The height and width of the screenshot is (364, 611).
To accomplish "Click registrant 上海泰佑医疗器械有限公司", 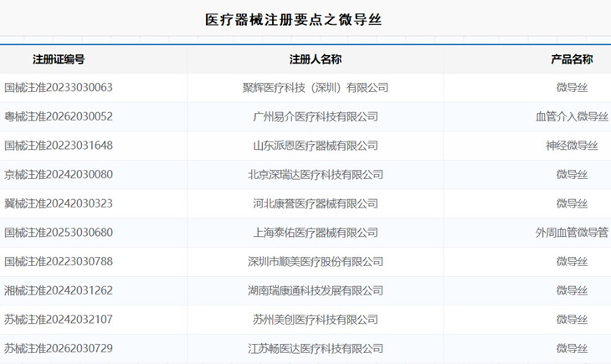I will [316, 233].
